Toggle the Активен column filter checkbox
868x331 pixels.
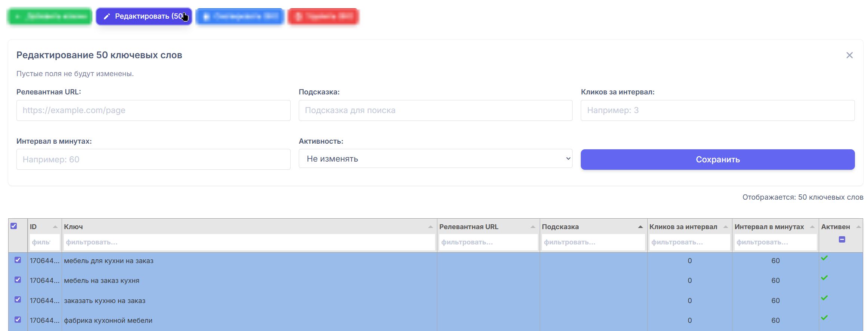pyautogui.click(x=842, y=240)
